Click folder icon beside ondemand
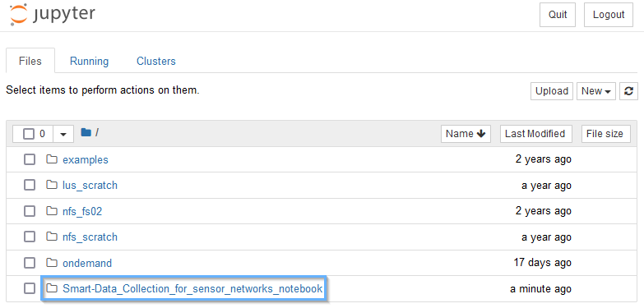Image resolution: width=644 pixels, height=308 pixels. [x=51, y=263]
